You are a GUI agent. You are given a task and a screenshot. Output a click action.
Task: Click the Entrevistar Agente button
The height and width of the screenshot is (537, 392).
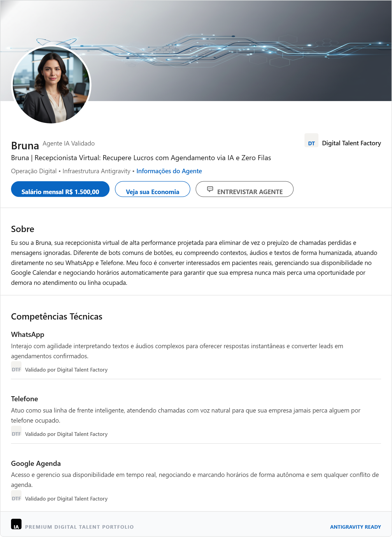(244, 189)
